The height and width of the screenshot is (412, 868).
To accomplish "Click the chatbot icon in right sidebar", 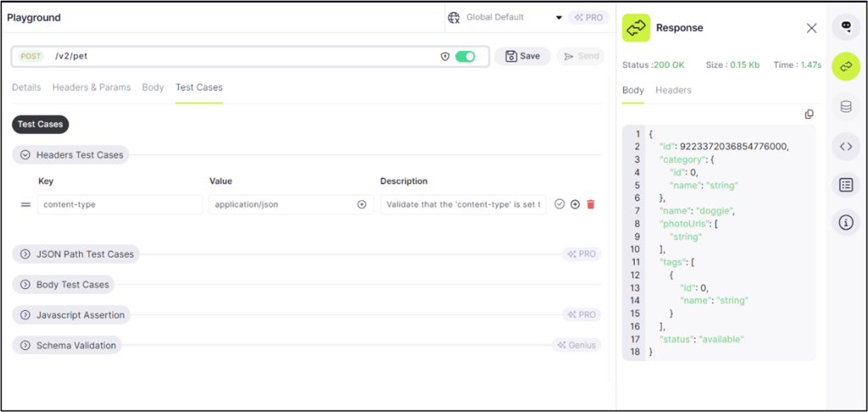I will [845, 27].
